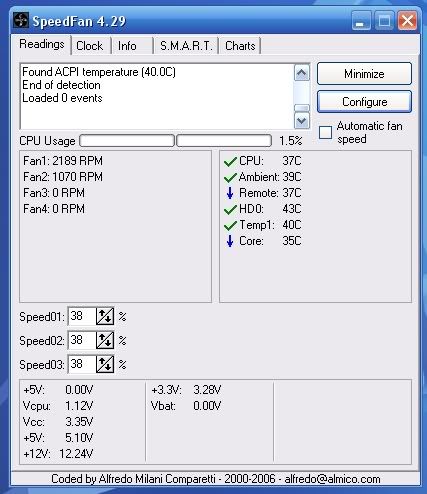Click the Speed01 percentage input field

click(82, 316)
